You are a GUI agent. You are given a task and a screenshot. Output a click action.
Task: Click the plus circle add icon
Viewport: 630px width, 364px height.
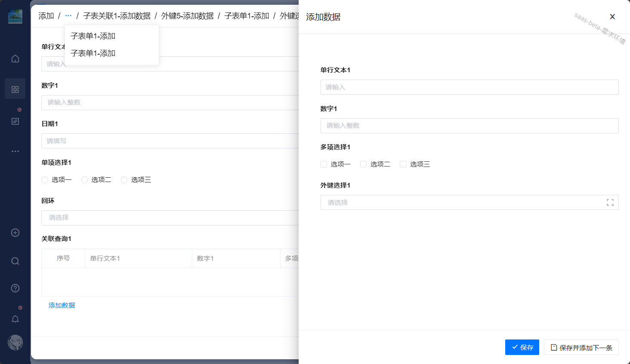(x=15, y=233)
